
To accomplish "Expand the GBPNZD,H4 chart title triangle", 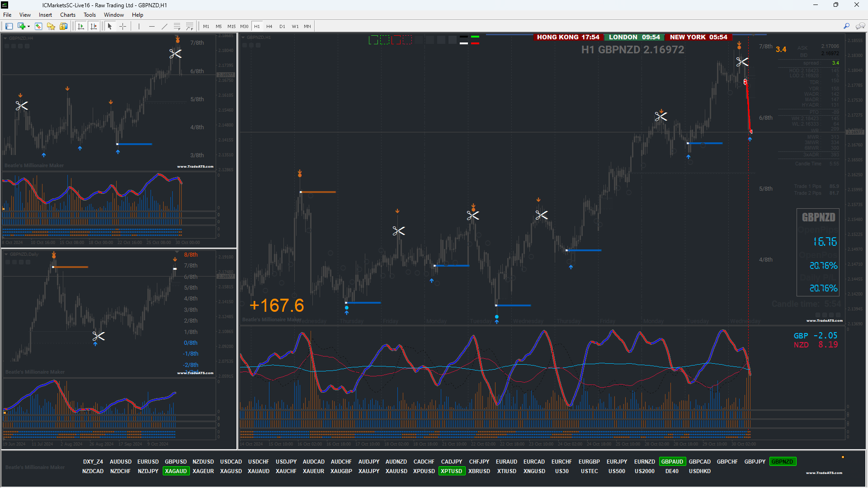I will click(x=5, y=38).
